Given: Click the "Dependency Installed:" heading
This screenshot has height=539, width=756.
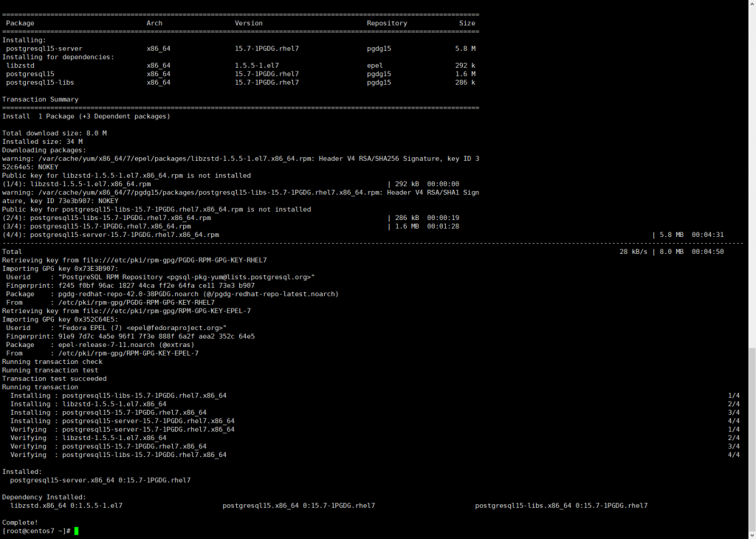Looking at the screenshot, I should 44,497.
